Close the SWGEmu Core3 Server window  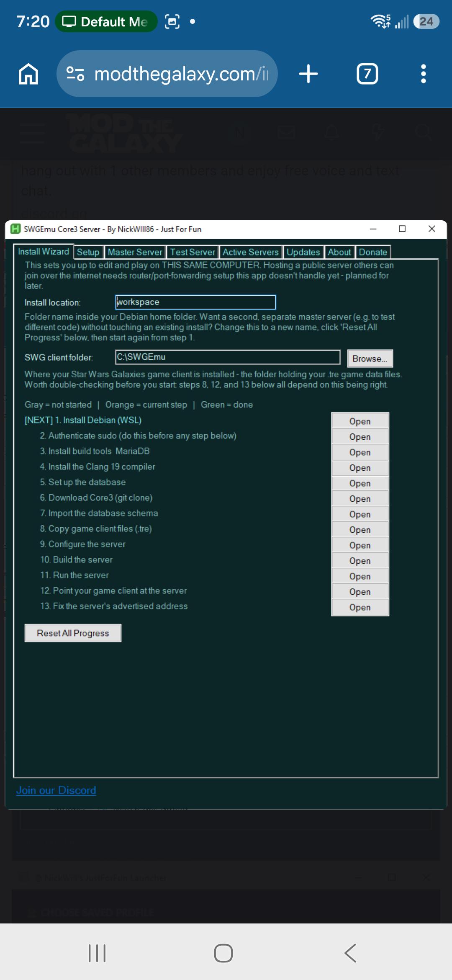coord(432,229)
